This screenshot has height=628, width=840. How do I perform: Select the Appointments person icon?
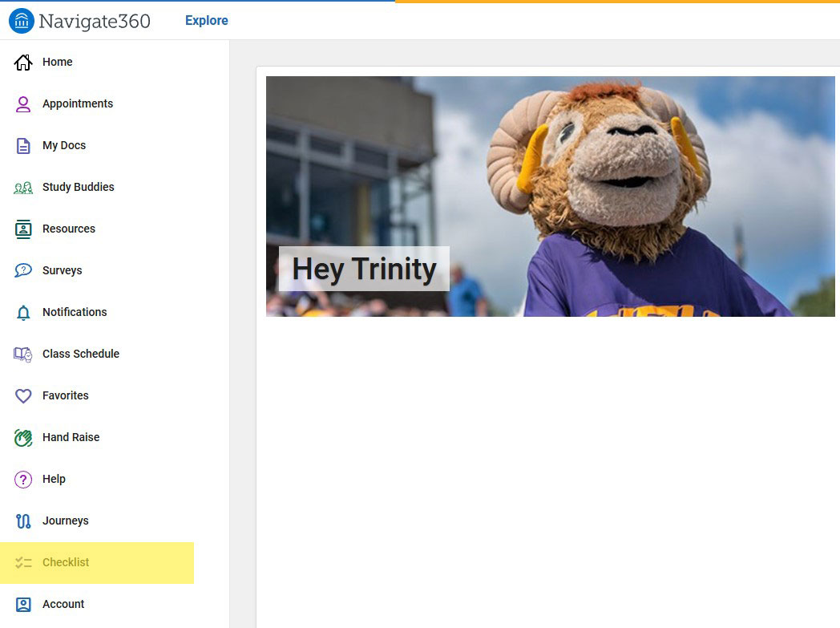23,104
